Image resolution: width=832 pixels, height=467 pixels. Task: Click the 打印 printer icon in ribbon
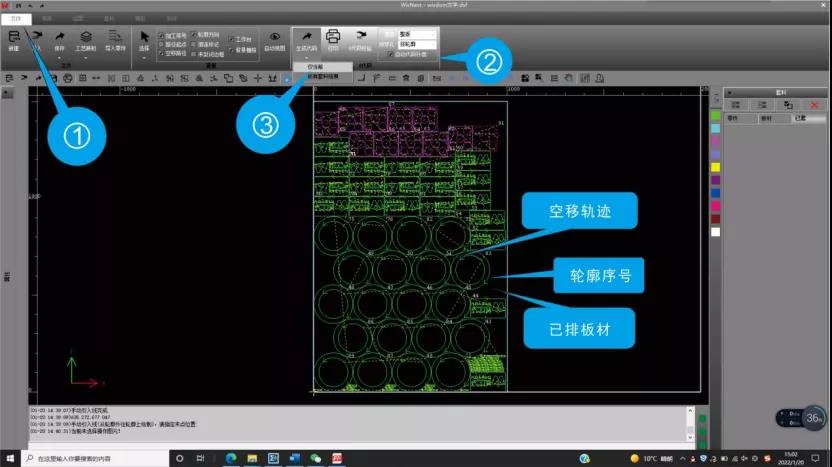[x=333, y=36]
